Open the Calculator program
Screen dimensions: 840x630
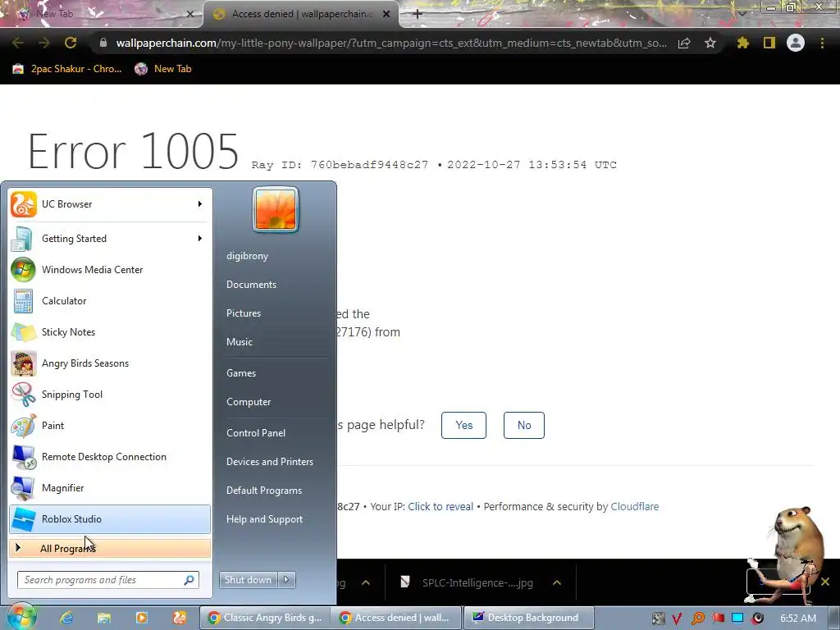tap(109, 300)
